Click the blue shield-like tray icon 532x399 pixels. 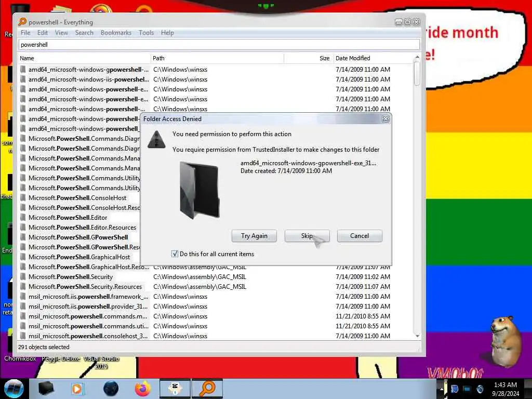[454, 389]
